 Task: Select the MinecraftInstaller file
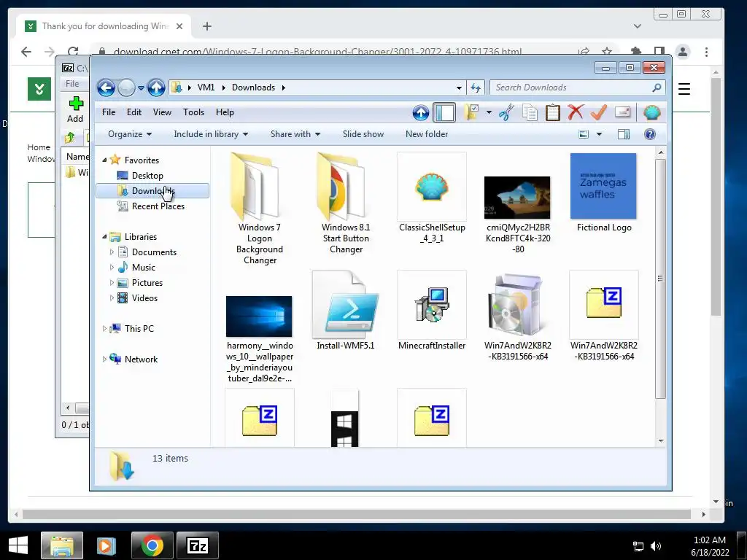pyautogui.click(x=432, y=310)
